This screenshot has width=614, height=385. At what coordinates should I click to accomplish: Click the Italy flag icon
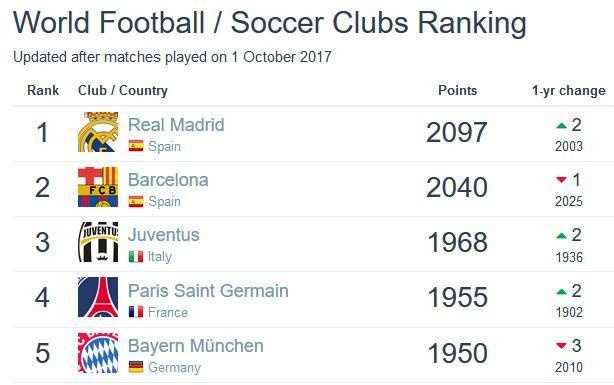tap(136, 257)
